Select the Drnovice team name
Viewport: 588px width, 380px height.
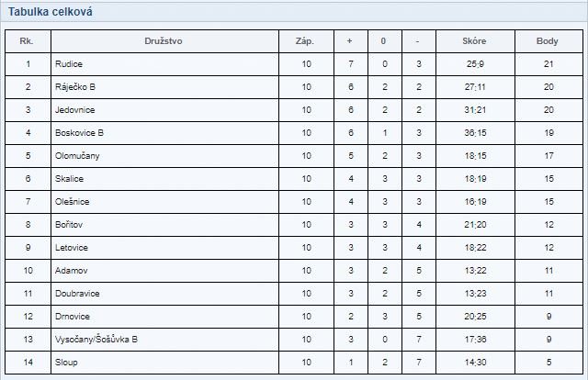click(73, 317)
